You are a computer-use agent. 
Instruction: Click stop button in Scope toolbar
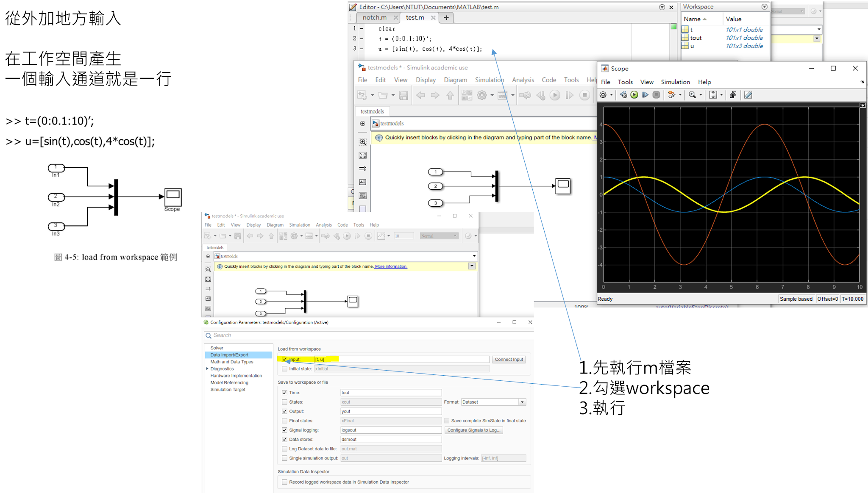pos(656,95)
